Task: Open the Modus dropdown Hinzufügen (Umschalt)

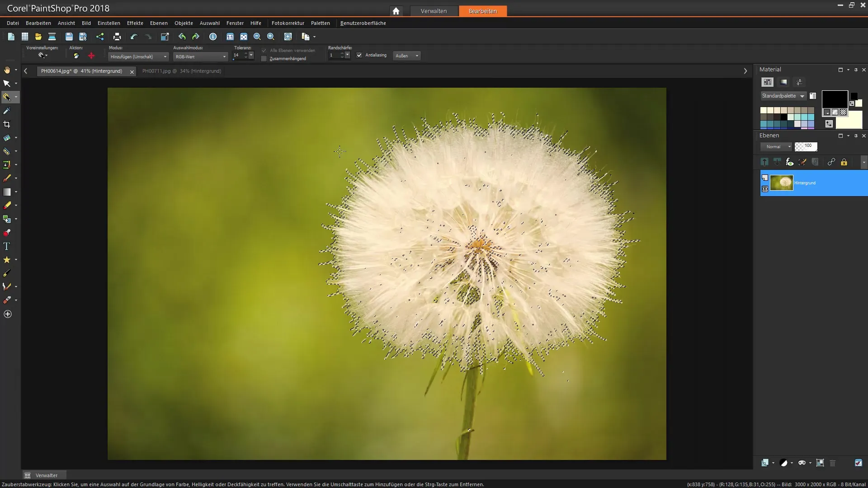Action: pyautogui.click(x=138, y=56)
